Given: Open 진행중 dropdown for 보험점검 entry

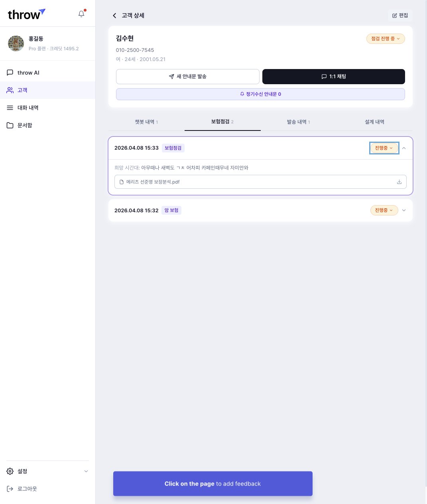Looking at the screenshot, I should 384,148.
